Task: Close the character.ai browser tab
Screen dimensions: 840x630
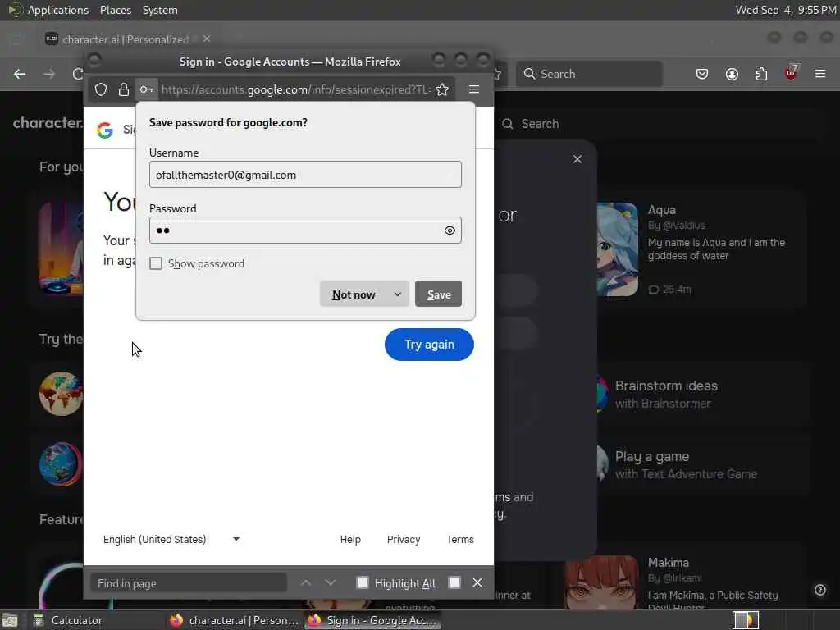Action: pos(207,39)
